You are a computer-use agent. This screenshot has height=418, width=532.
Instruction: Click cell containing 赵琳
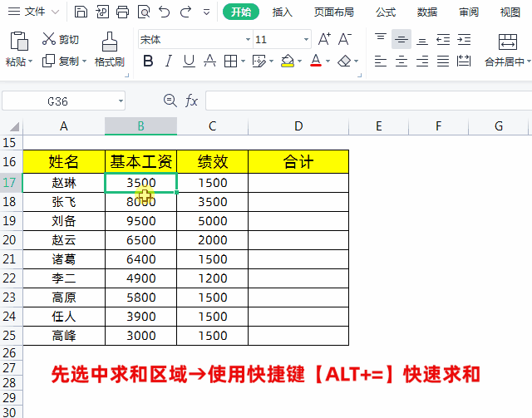(64, 183)
